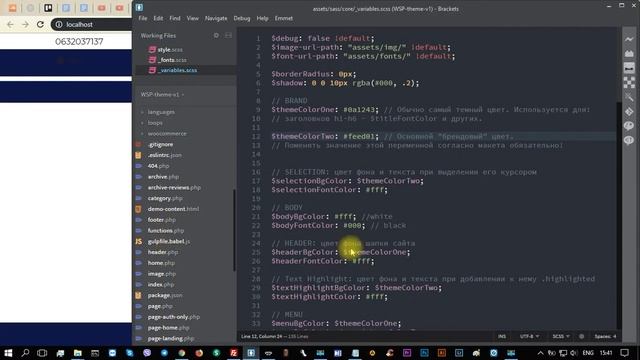The width and height of the screenshot is (640, 360).
Task: Open page-home.php in file tree
Action: coord(169,328)
